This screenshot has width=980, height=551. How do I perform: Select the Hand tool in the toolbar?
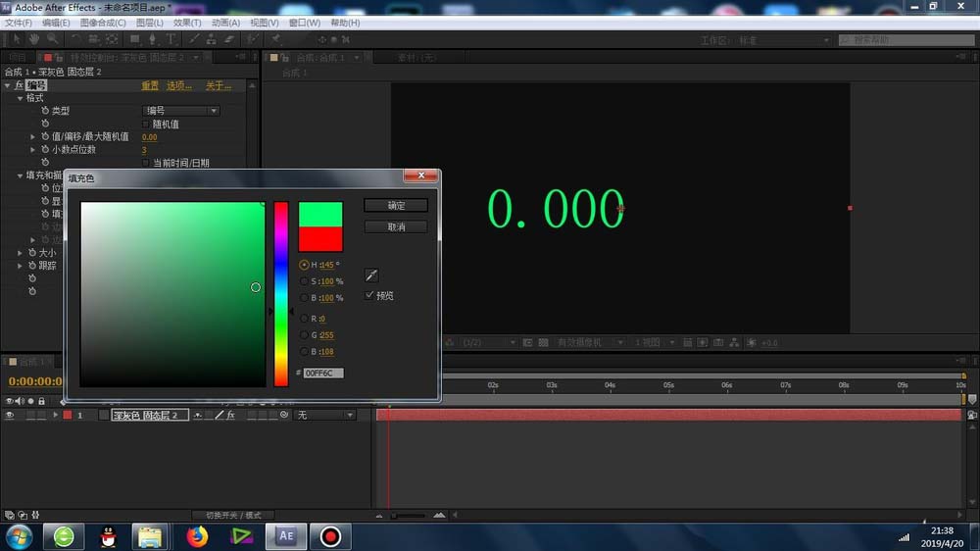click(34, 39)
